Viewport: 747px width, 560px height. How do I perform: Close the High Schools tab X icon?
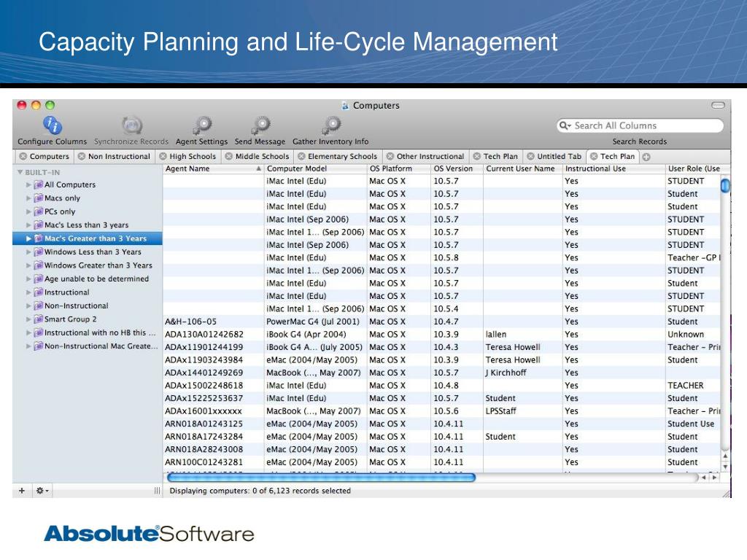(x=163, y=156)
